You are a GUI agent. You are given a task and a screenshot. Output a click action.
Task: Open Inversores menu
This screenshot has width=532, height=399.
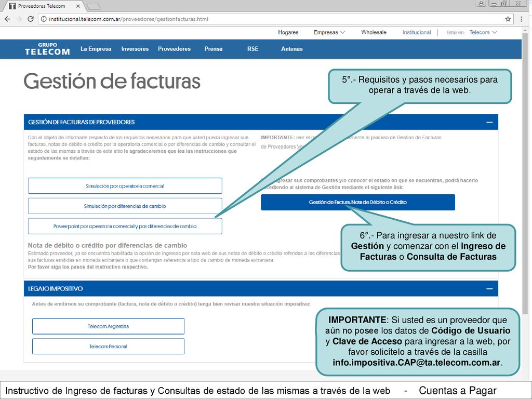[135, 49]
